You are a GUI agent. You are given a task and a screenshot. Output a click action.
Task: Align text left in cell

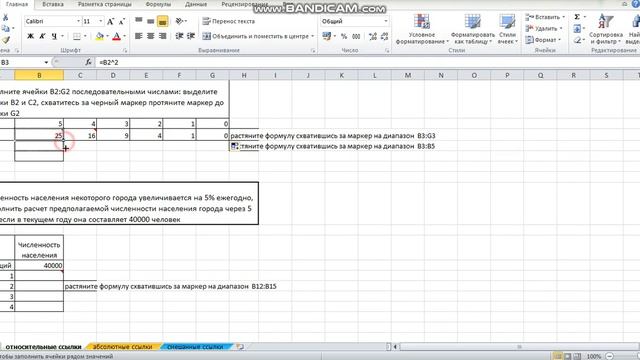click(x=139, y=36)
